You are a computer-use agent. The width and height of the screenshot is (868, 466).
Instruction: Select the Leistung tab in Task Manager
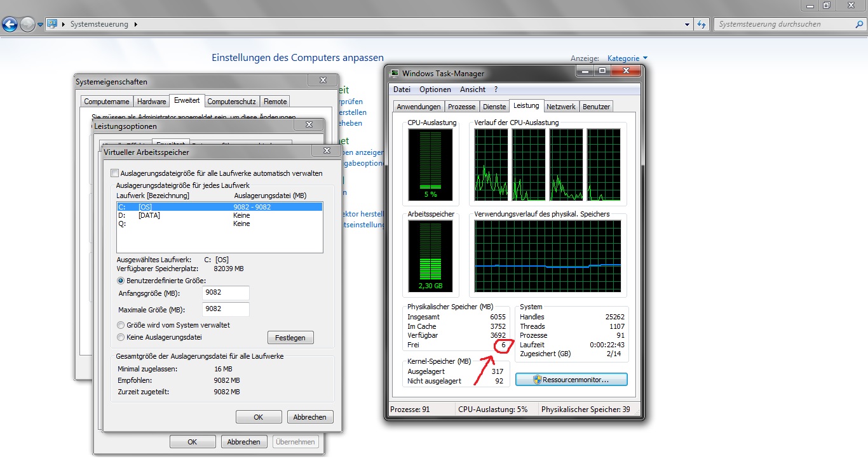tap(526, 105)
